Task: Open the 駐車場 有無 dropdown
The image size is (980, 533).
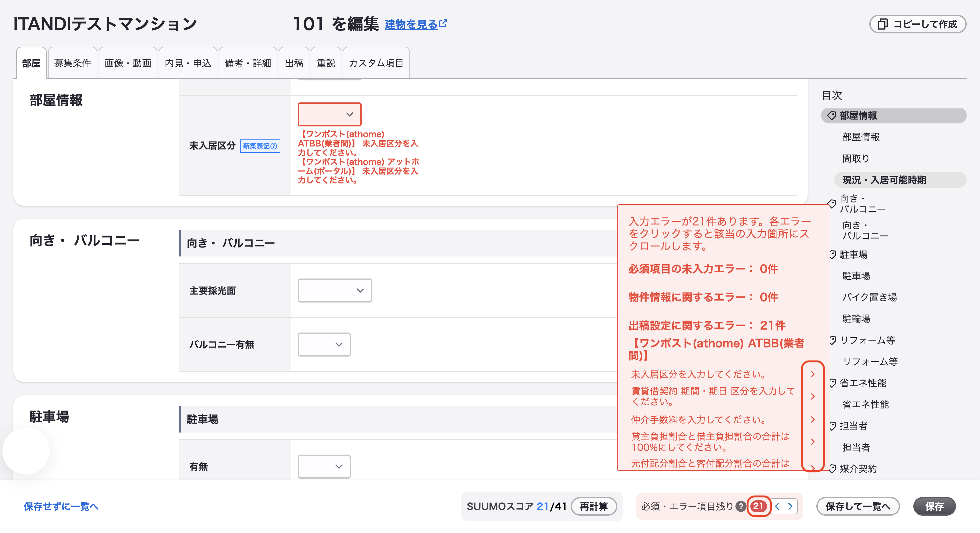Action: pos(324,466)
